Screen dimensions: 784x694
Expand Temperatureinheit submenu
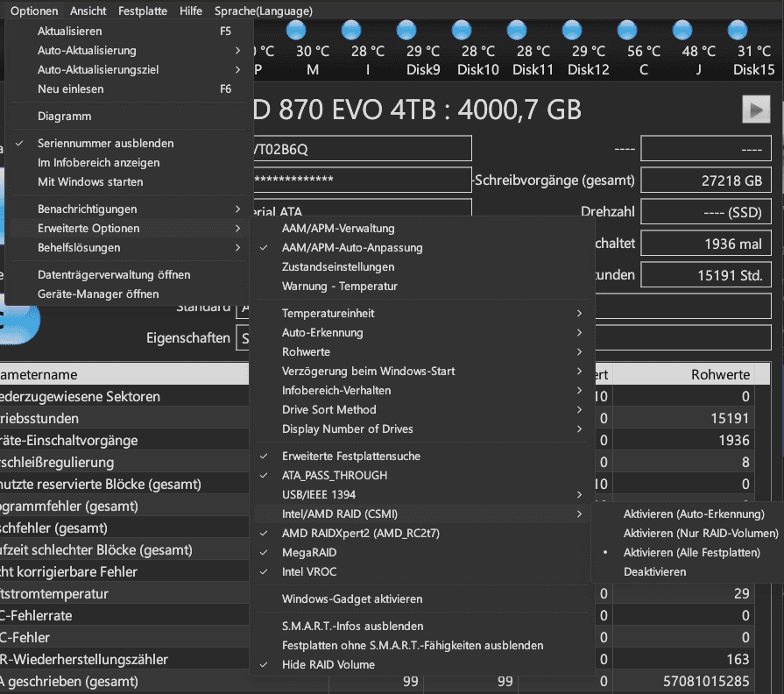tap(421, 313)
